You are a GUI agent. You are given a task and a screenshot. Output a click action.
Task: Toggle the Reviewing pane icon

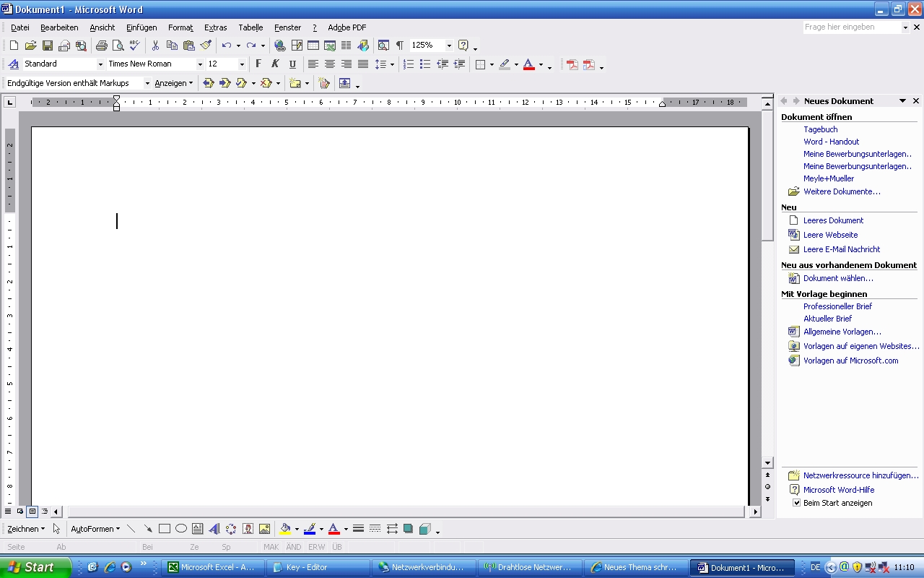click(x=344, y=83)
